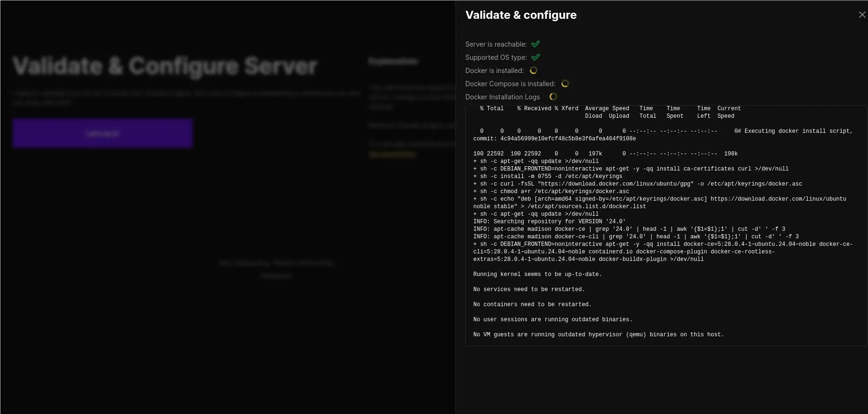Click the 'Docker is installed:' label
Image resolution: width=868 pixels, height=414 pixels.
coord(495,71)
